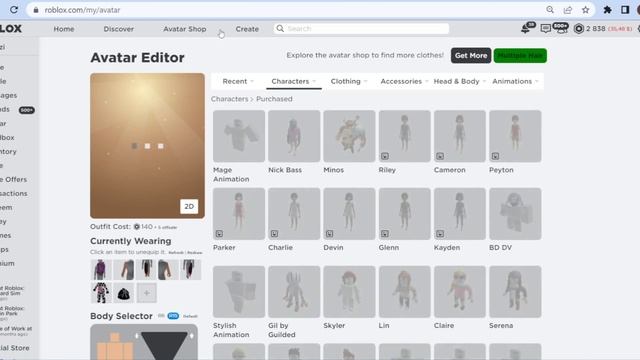Select the Mage Animation character
Image resolution: width=640 pixels, height=360 pixels.
(x=239, y=136)
